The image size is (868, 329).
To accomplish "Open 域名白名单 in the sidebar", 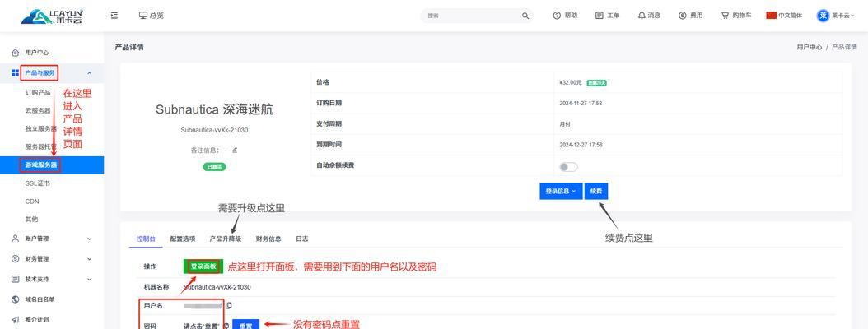I will click(40, 299).
